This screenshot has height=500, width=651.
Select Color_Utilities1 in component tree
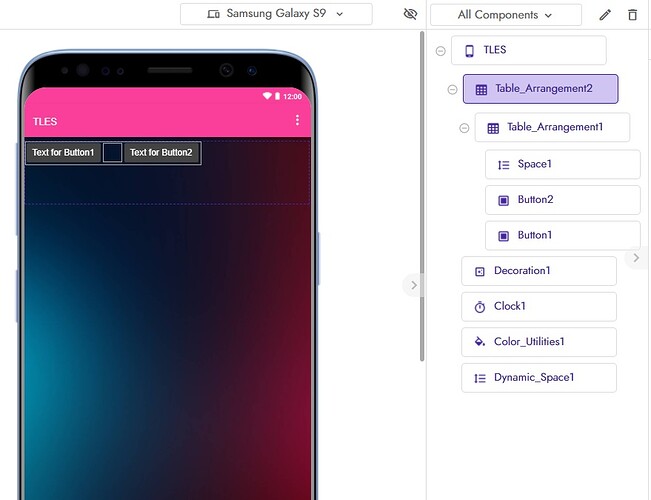539,342
